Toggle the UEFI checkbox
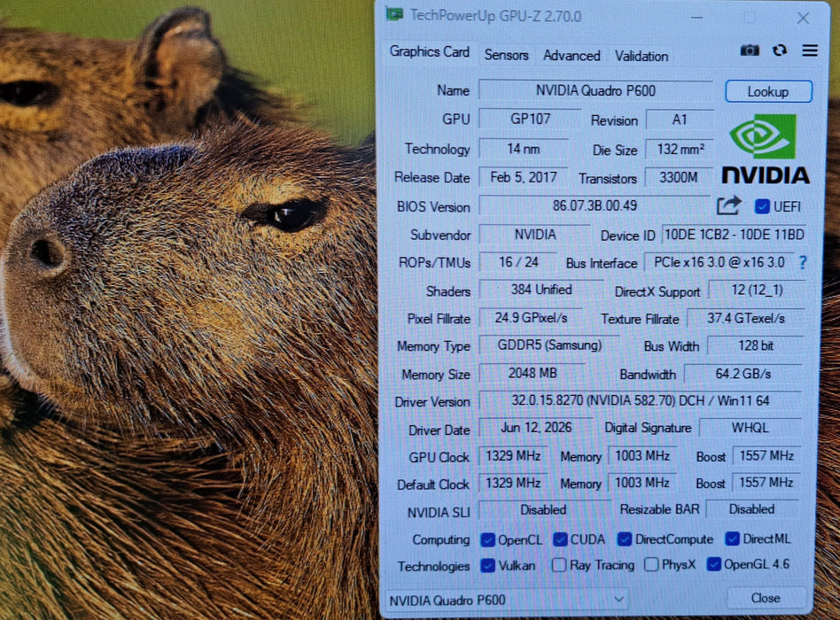Image resolution: width=840 pixels, height=620 pixels. point(762,206)
